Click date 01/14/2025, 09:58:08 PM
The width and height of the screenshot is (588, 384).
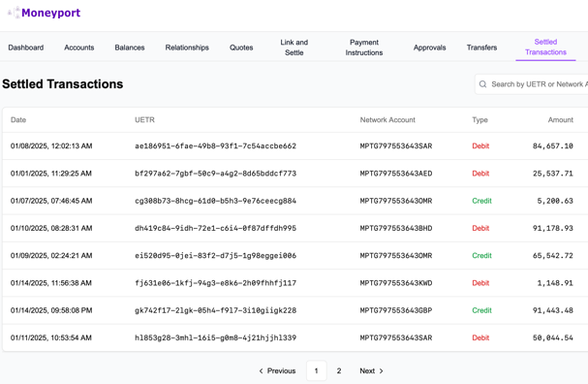51,310
